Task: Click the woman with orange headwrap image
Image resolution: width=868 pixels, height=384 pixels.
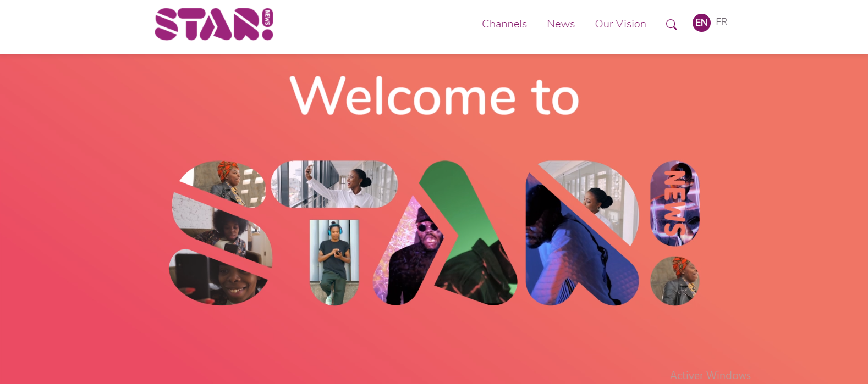Action: pyautogui.click(x=231, y=181)
